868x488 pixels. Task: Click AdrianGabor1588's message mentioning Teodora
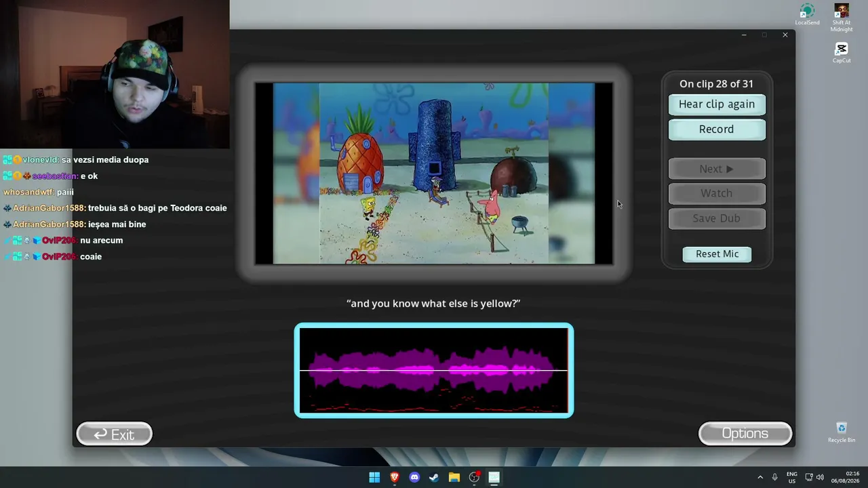point(115,208)
